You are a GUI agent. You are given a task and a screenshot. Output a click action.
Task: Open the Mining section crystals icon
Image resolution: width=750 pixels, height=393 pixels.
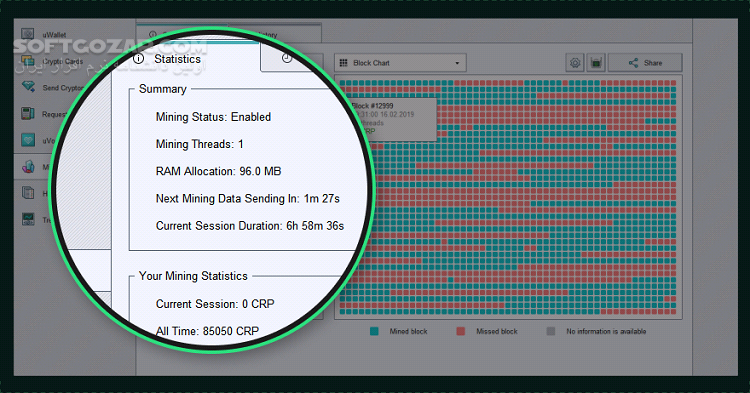click(28, 166)
